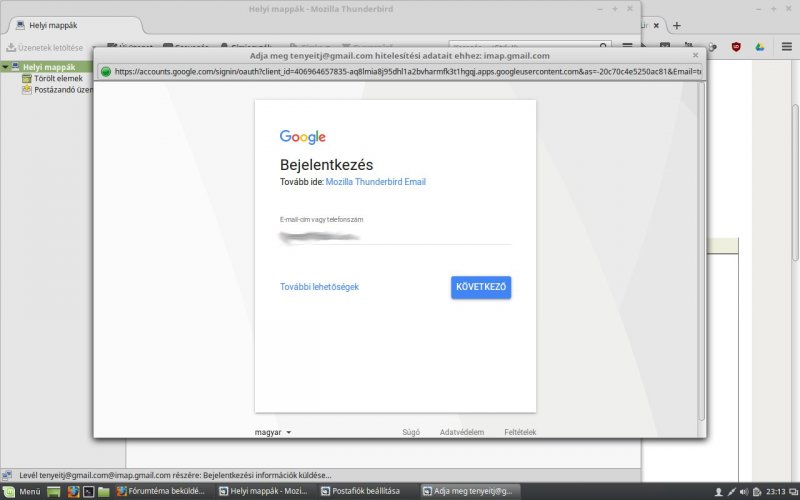Open the magyar language dropdown

(x=273, y=432)
